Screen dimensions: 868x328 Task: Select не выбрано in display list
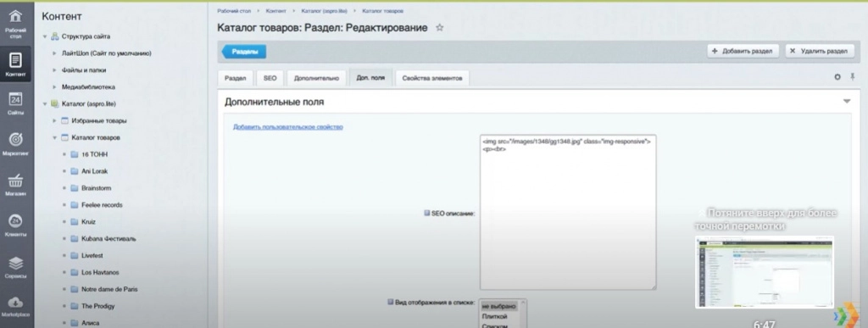[498, 306]
